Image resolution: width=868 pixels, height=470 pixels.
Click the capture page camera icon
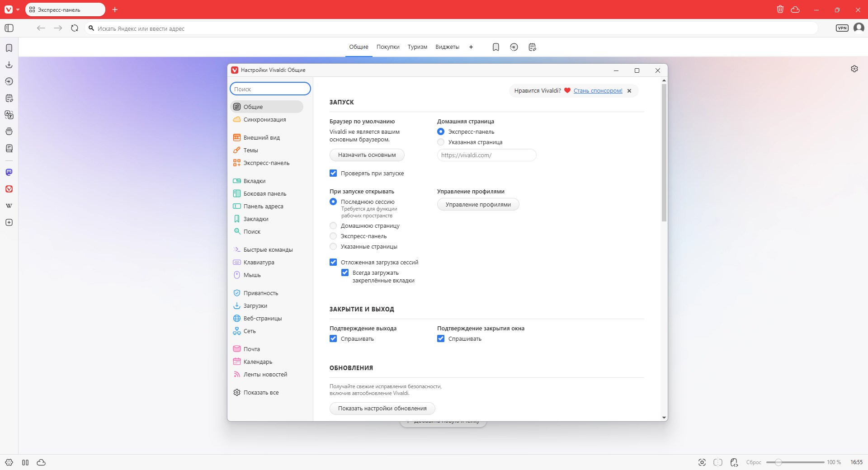point(702,462)
